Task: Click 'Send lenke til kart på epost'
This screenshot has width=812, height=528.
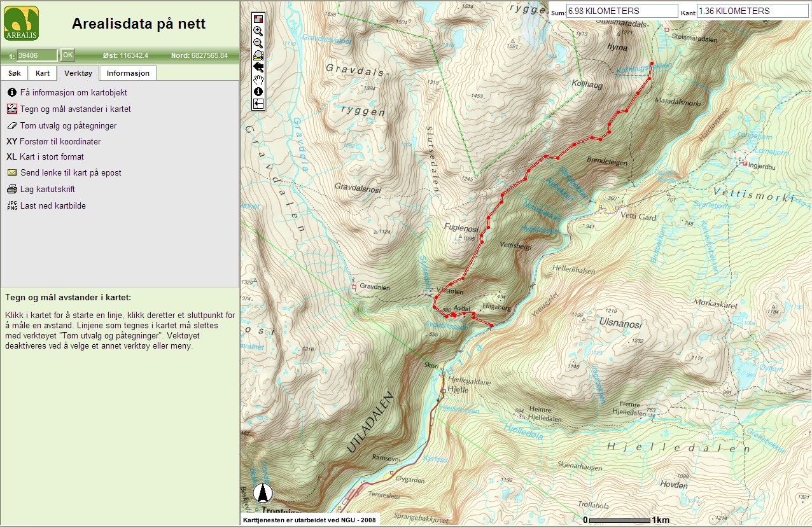Action: (71, 173)
